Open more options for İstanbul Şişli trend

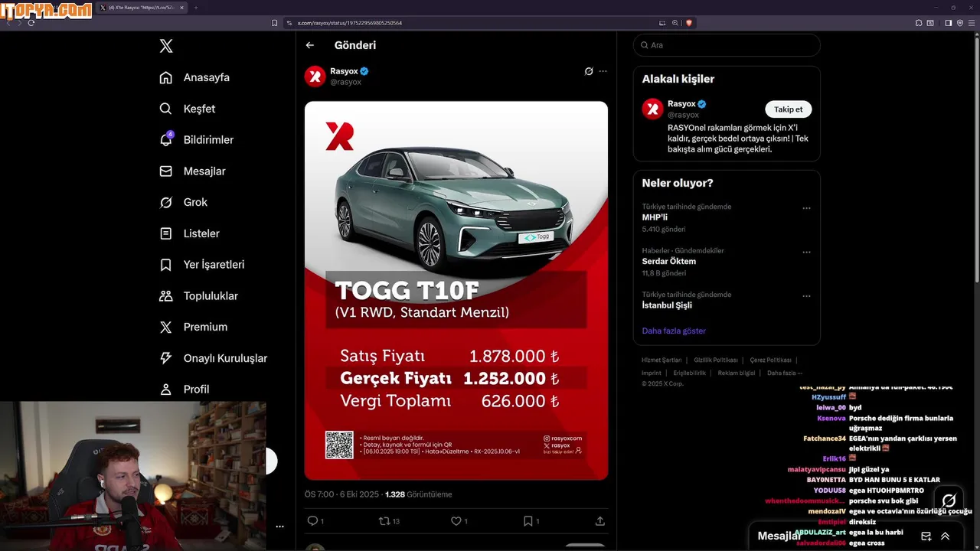[x=806, y=296]
